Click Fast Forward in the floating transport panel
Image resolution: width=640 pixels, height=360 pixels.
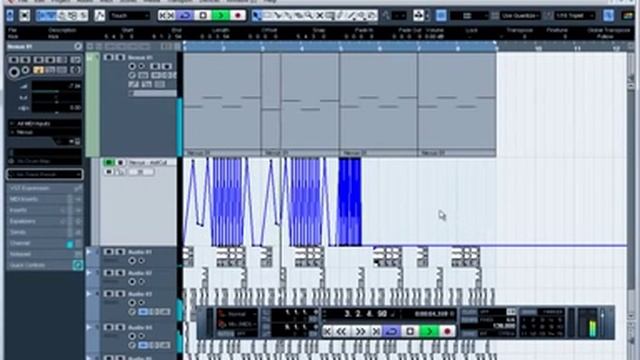[360, 331]
